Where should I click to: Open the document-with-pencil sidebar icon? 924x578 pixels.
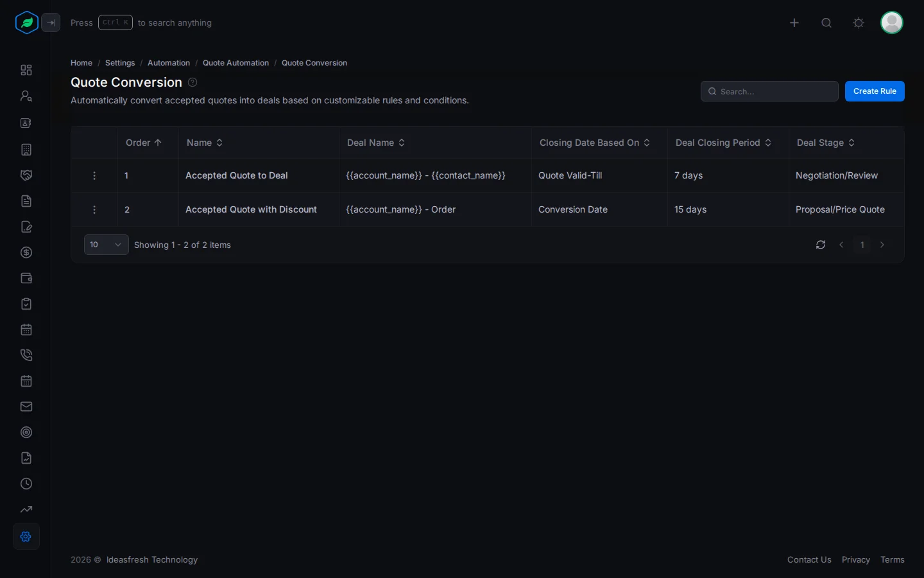pyautogui.click(x=26, y=227)
